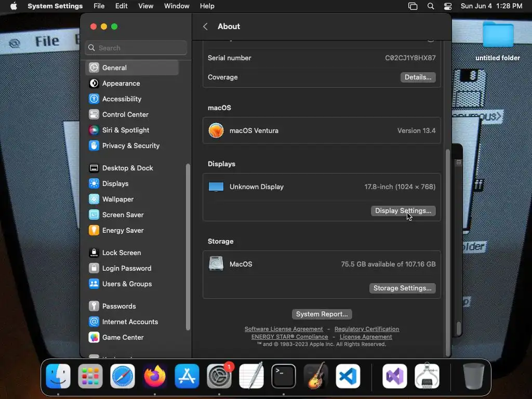Open the Software License Agreement link

click(x=284, y=329)
